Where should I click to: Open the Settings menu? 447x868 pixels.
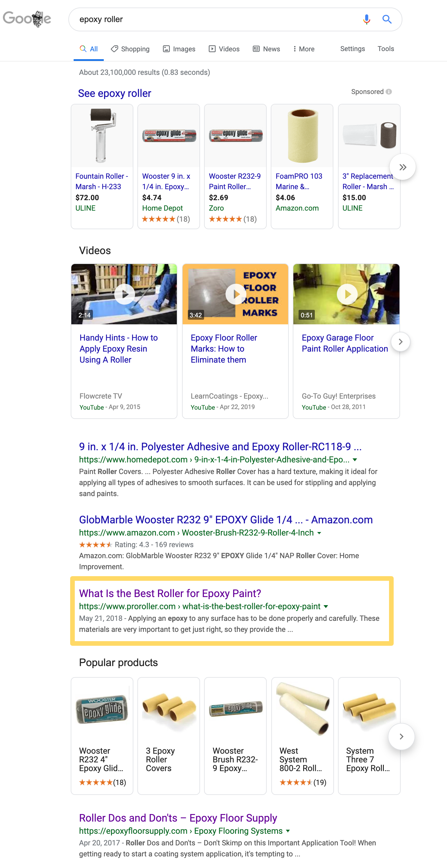click(x=352, y=48)
